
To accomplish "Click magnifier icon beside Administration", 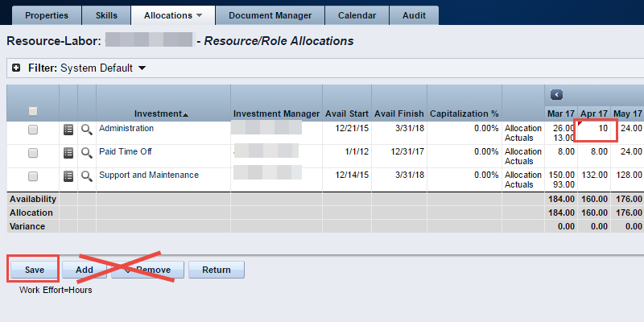I will 86,129.
